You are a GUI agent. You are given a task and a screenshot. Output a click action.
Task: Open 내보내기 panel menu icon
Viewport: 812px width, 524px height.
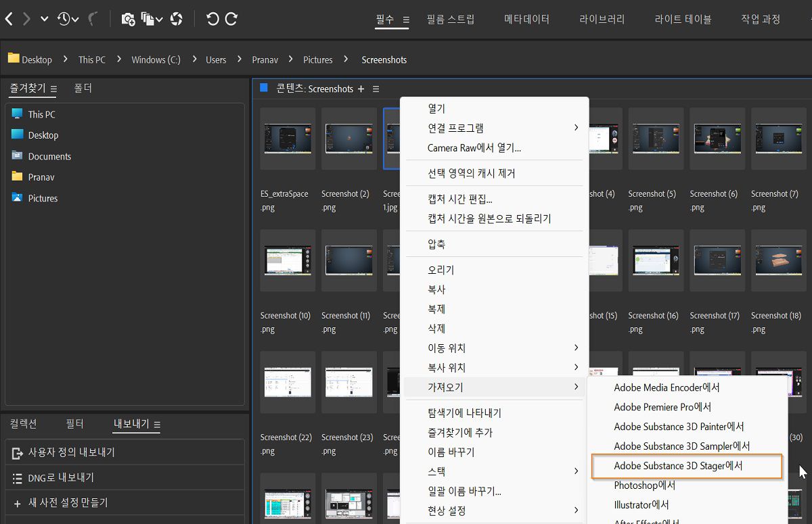[x=157, y=425]
